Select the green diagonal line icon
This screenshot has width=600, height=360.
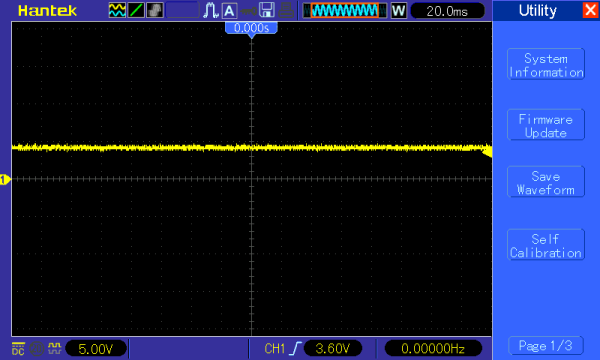click(136, 10)
